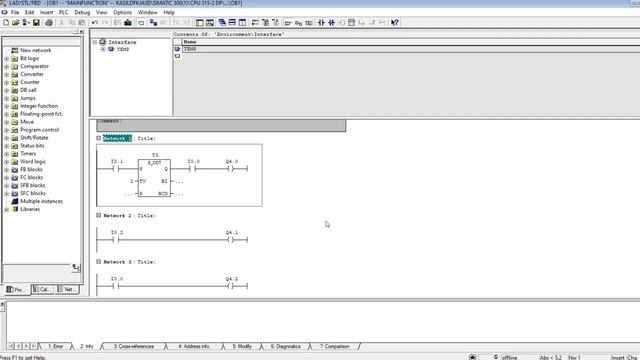Create a new block with New icon

click(6, 22)
